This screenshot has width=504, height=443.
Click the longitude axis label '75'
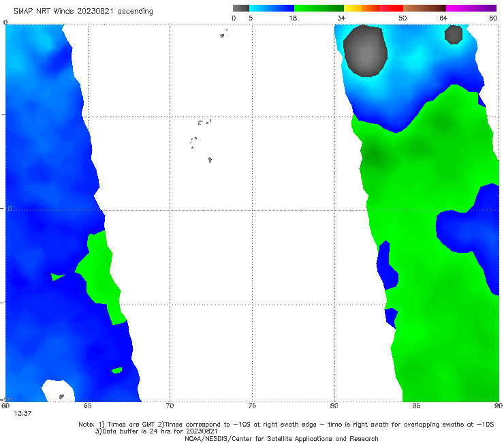point(252,406)
